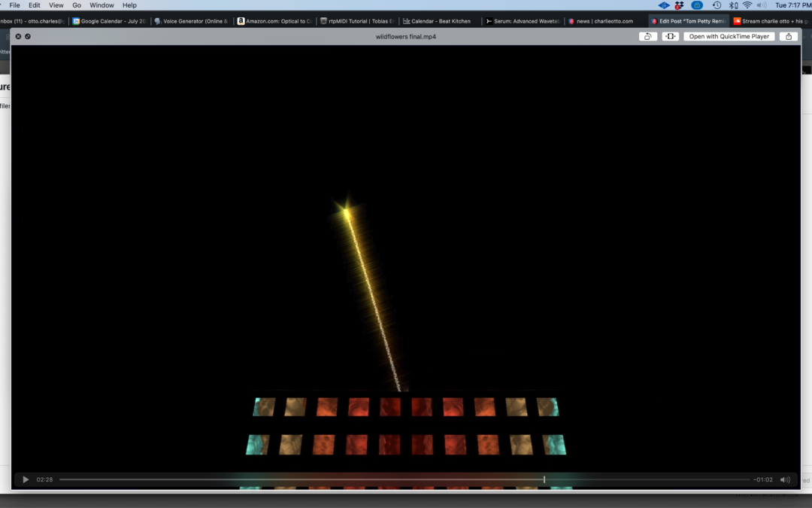Play the wildflowers final.mp4 video

[x=26, y=479]
